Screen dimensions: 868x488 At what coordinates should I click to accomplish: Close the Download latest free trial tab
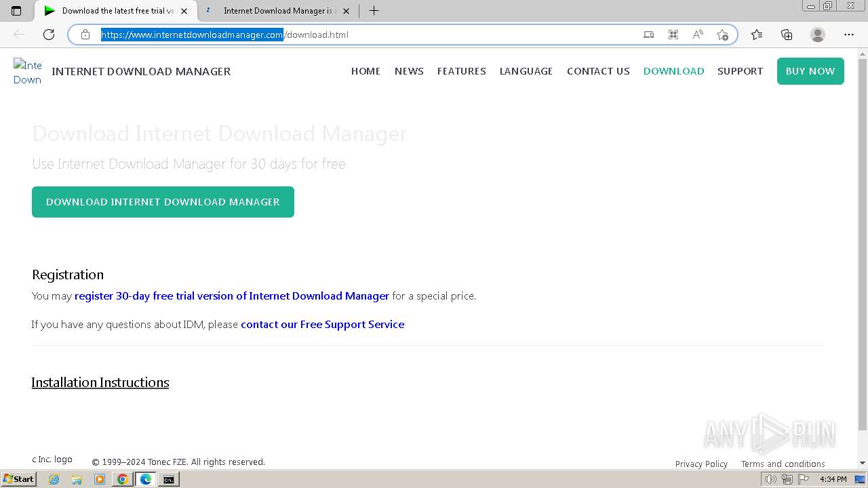184,11
